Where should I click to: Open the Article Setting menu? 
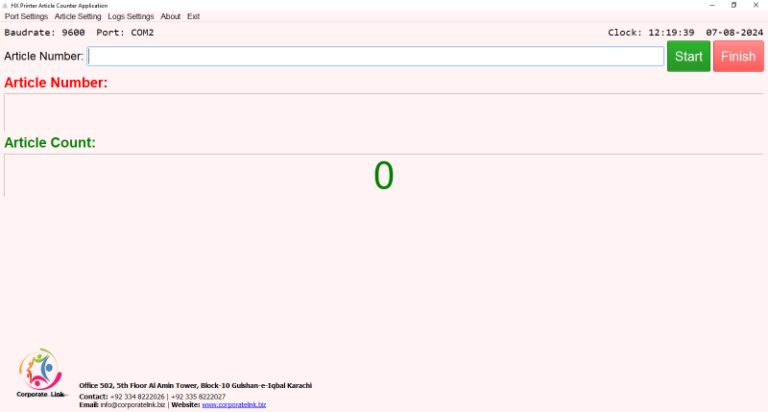point(78,17)
